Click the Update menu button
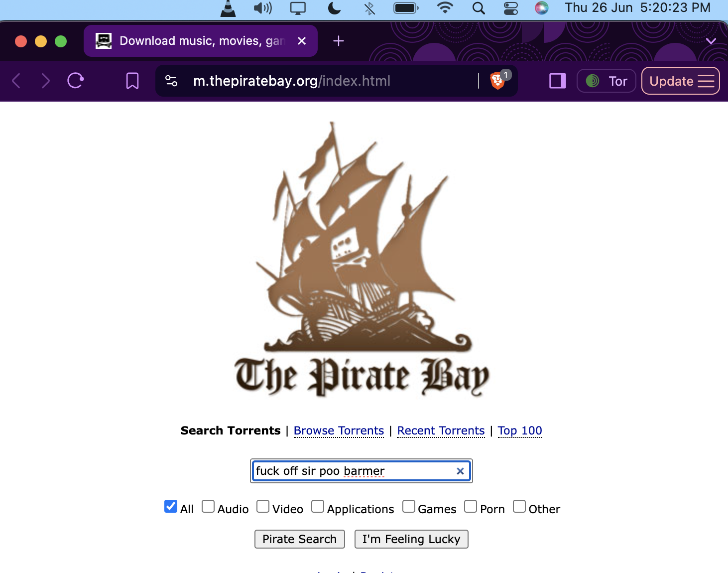The height and width of the screenshot is (573, 728). [x=681, y=81]
